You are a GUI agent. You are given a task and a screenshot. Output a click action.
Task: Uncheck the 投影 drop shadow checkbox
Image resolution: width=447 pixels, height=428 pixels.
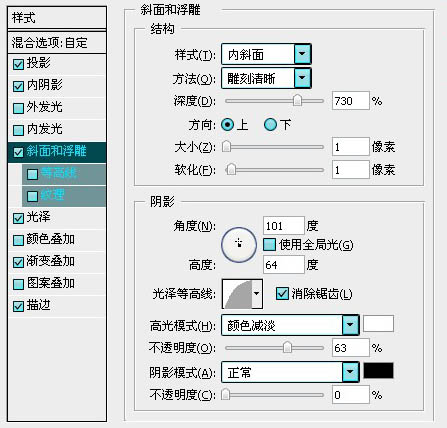pos(18,64)
